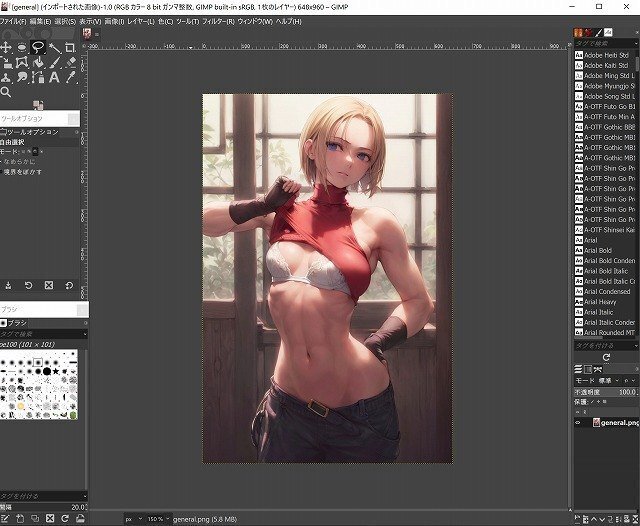The image size is (640, 526).
Task: Duplicate brush icon
Action: [35, 519]
